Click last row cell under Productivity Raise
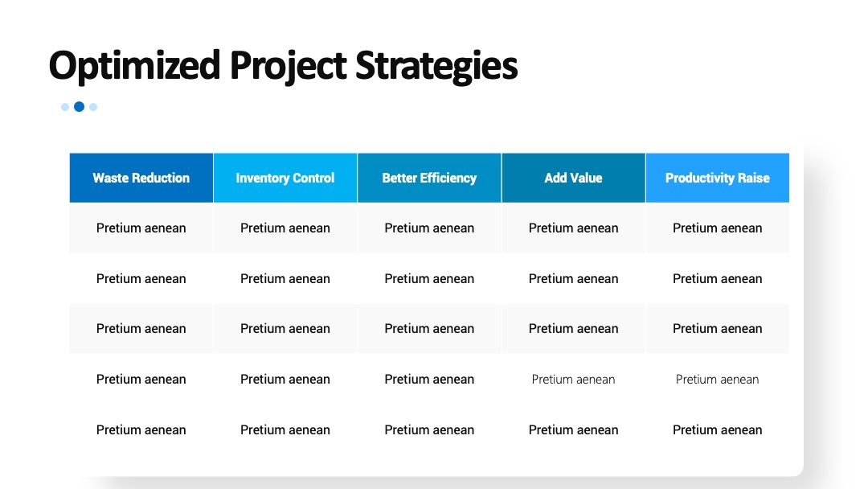This screenshot has width=868, height=489. coord(718,429)
